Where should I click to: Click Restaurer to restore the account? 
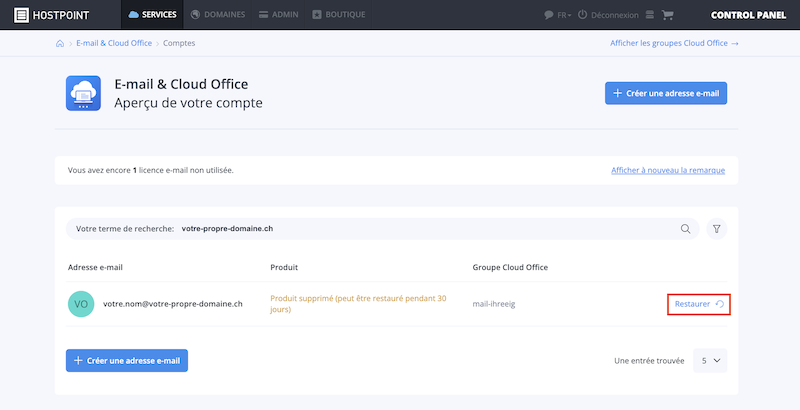pyautogui.click(x=699, y=304)
